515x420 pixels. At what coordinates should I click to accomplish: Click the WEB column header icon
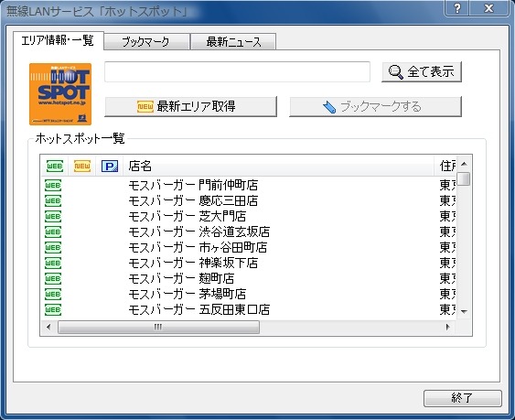pyautogui.click(x=55, y=167)
